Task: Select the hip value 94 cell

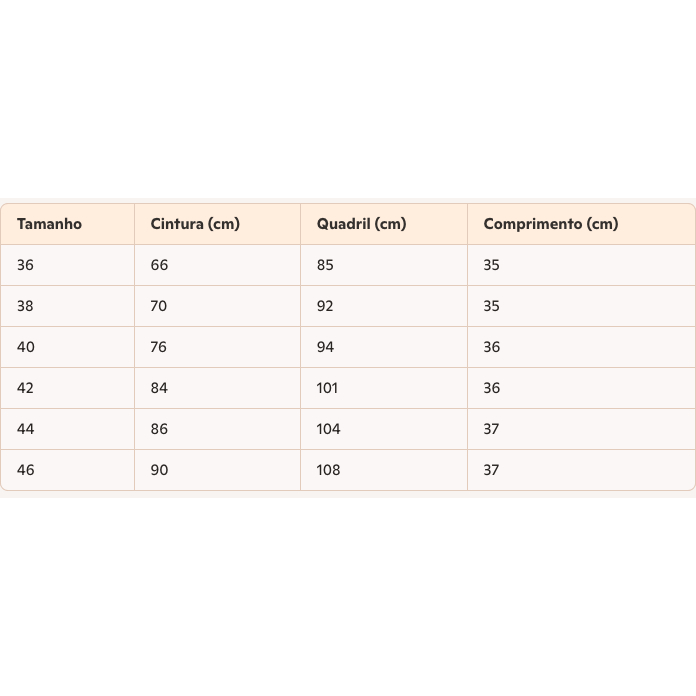Action: point(326,347)
